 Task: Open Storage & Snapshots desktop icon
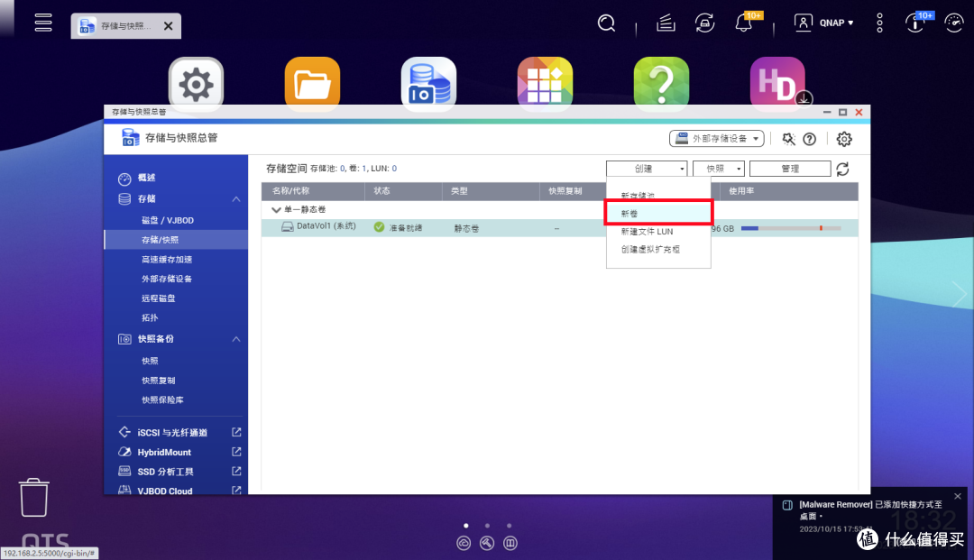[x=428, y=85]
